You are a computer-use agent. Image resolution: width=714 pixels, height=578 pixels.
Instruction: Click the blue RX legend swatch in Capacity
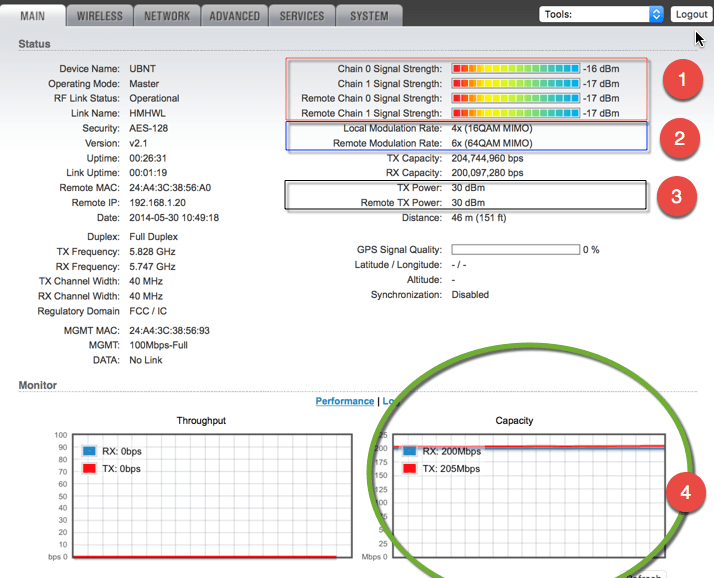point(408,451)
